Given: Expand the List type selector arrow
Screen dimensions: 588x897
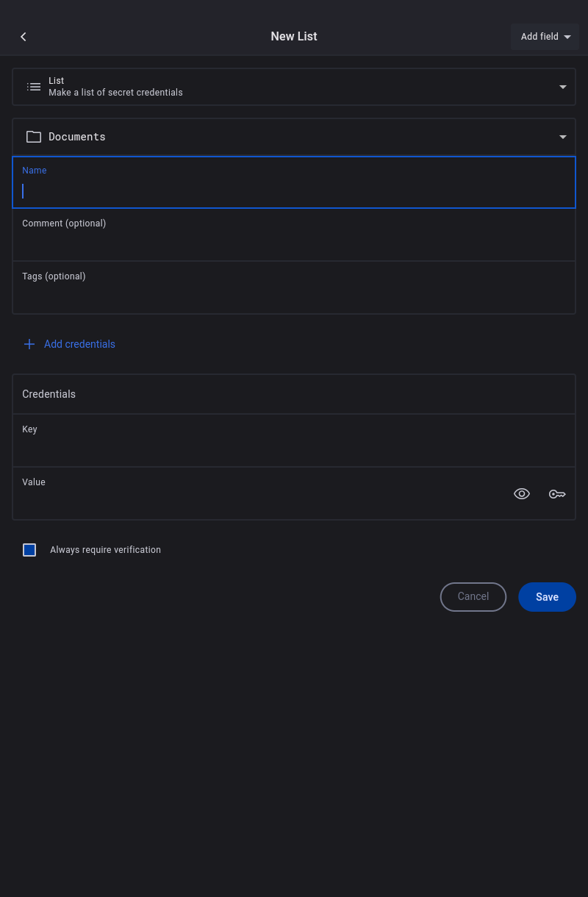Looking at the screenshot, I should pyautogui.click(x=563, y=87).
